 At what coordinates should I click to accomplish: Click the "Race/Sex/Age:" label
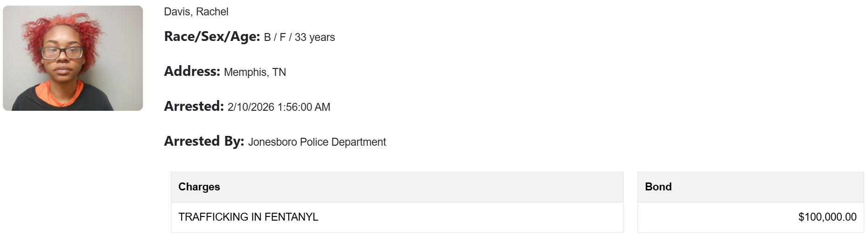tap(212, 37)
